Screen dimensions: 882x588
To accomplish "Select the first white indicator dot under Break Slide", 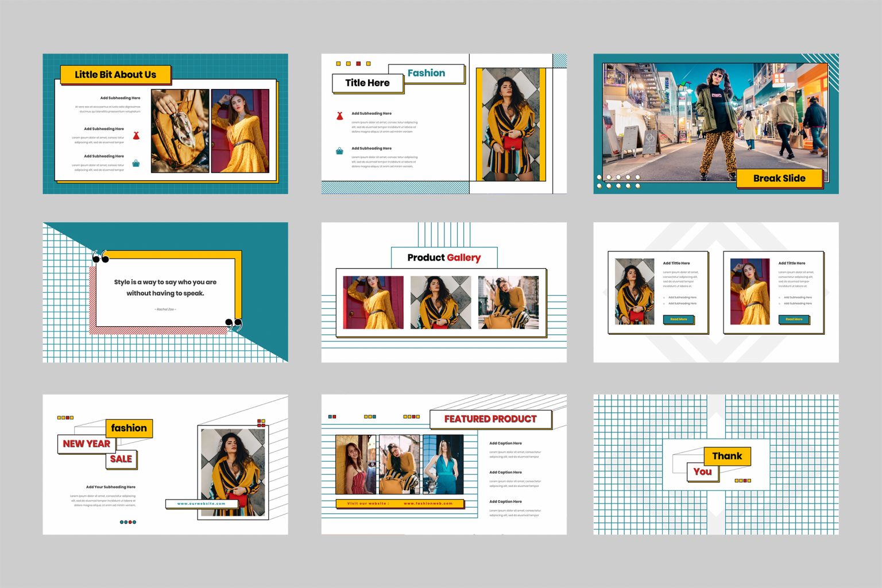I will click(599, 177).
